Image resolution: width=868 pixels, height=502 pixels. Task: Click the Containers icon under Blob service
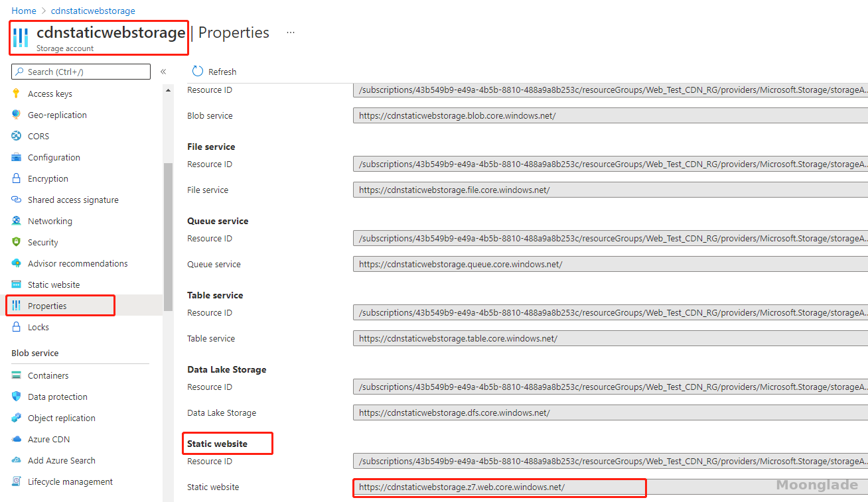[x=17, y=375]
